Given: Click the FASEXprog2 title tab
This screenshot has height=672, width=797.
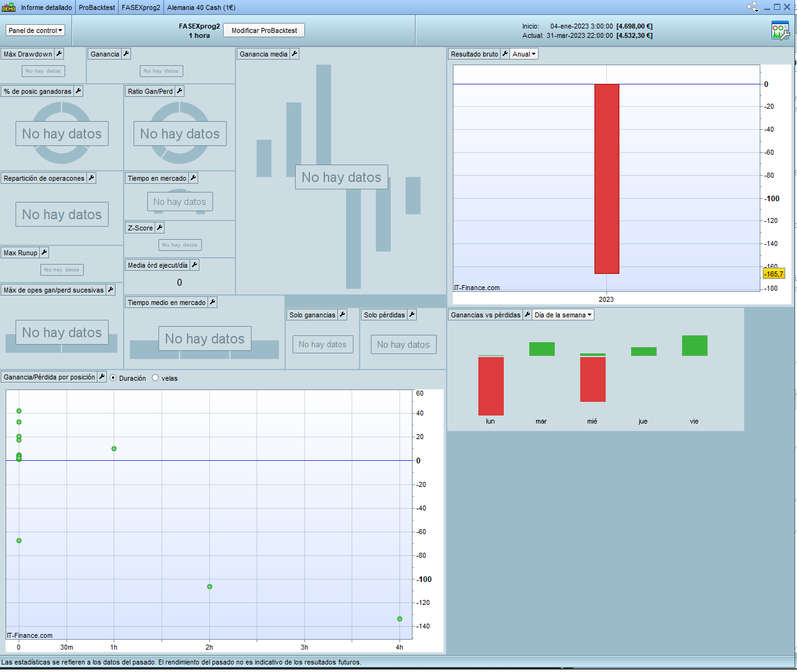Looking at the screenshot, I should 141,7.
